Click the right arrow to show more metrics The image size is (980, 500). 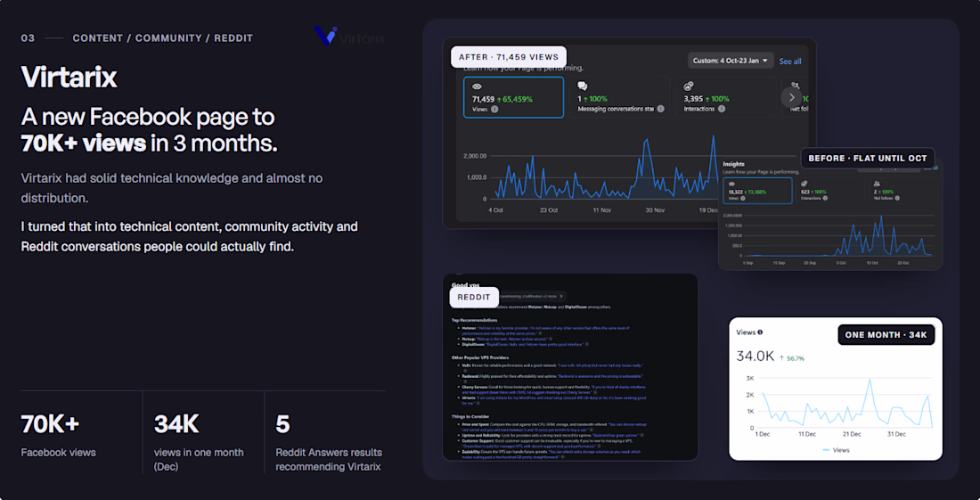click(x=792, y=97)
